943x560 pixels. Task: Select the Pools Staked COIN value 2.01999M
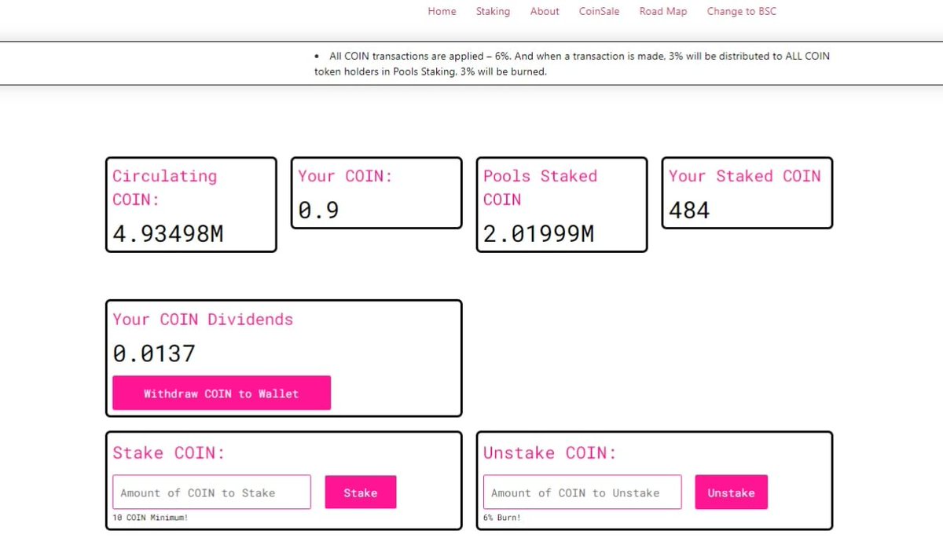point(538,233)
